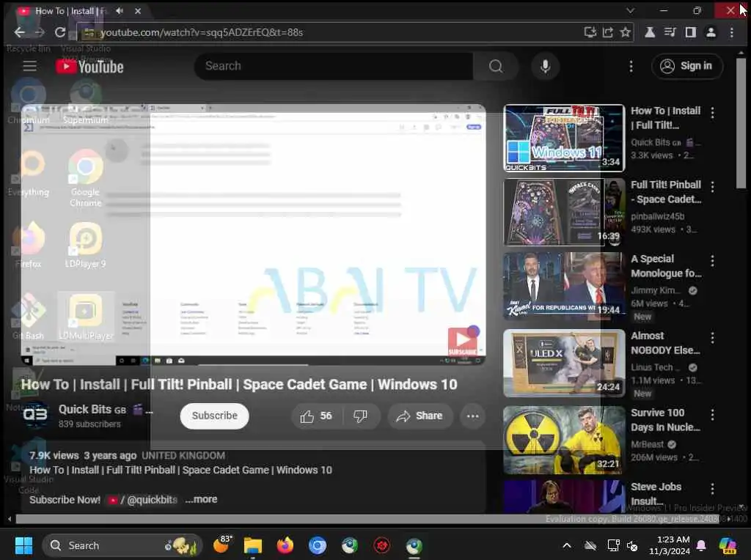Click the taskbar Search box
The width and height of the screenshot is (751, 560).
coord(122,545)
